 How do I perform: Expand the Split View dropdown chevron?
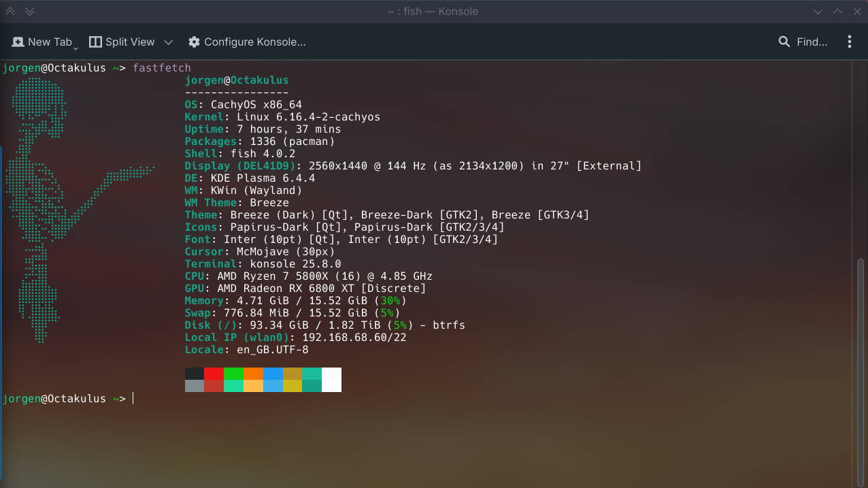168,42
